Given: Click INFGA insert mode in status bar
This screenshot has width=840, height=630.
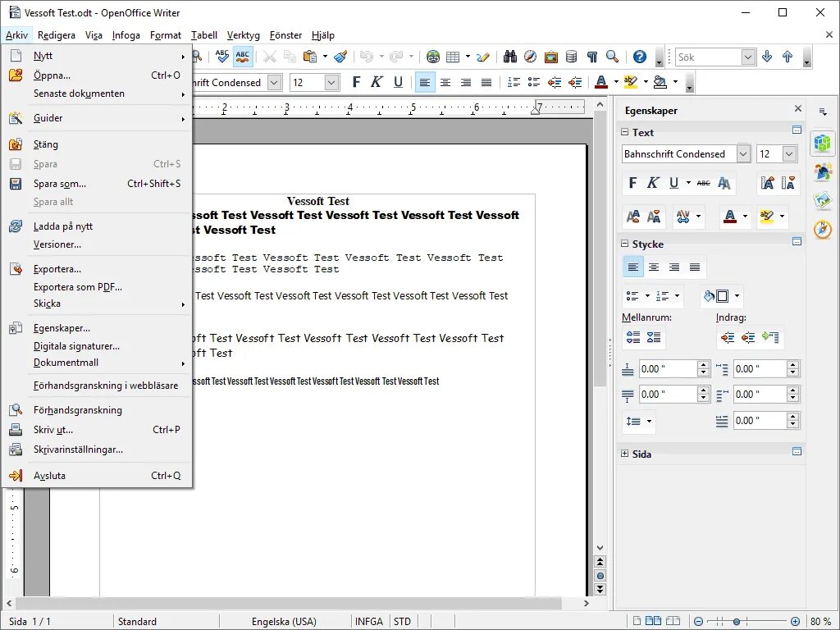Looking at the screenshot, I should pos(368,622).
